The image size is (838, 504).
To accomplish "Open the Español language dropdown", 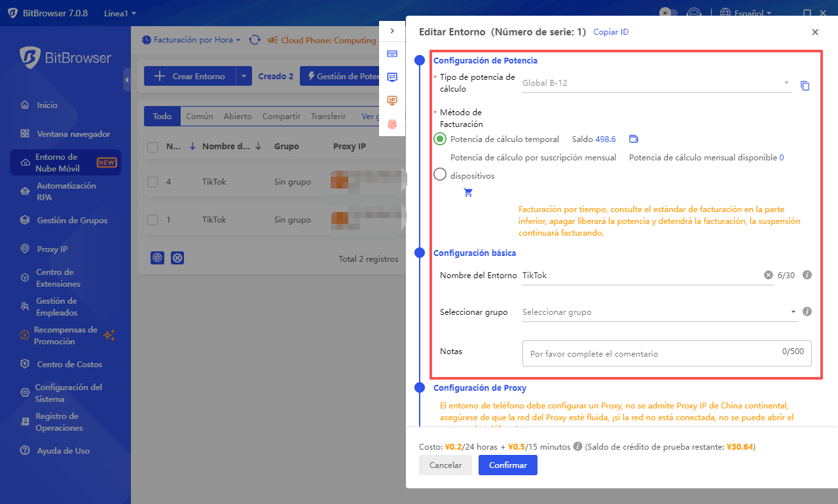I will [x=746, y=13].
